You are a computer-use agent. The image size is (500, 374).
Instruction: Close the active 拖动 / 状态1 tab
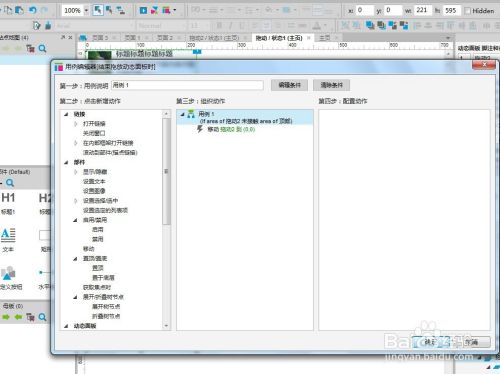(309, 38)
